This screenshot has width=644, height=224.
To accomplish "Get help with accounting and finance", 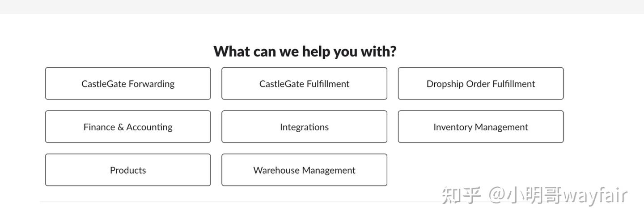I will (128, 127).
